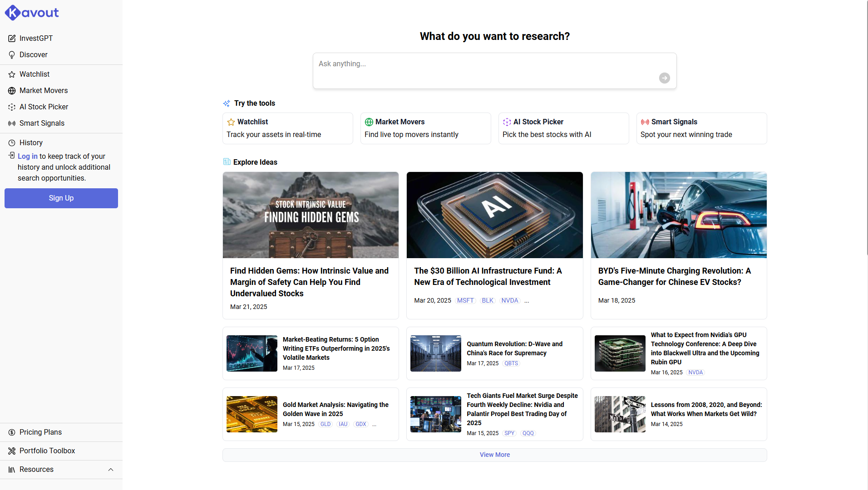Expand more tickers on the Gold Market article
The width and height of the screenshot is (868, 490).
374,425
